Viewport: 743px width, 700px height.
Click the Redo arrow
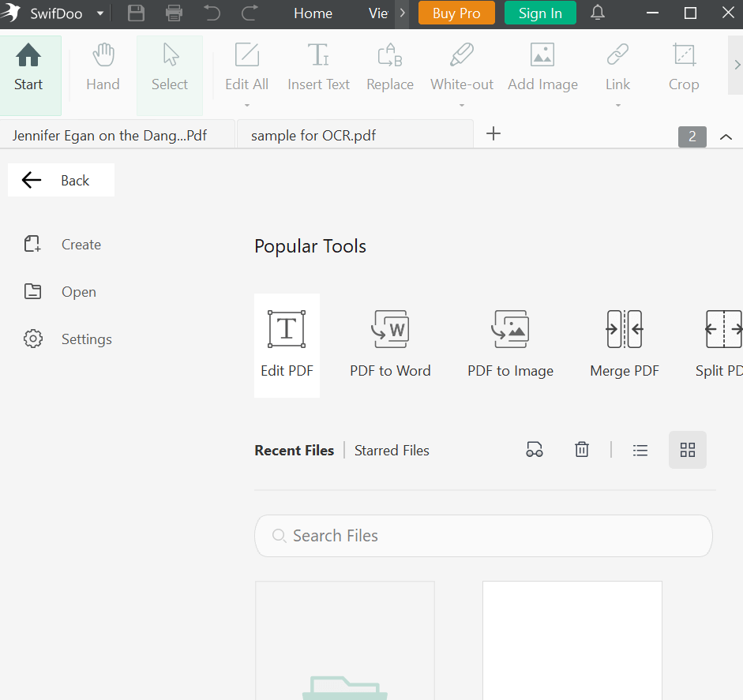coord(250,13)
